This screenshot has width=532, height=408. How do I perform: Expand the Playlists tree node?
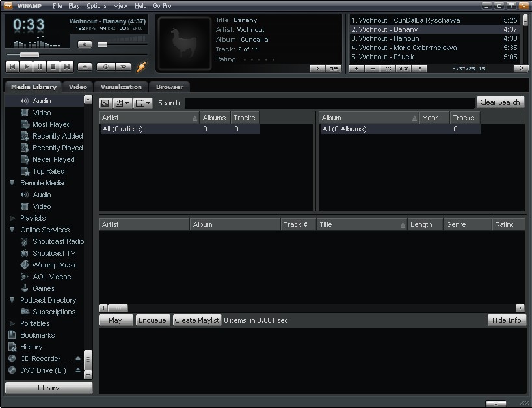(x=12, y=218)
